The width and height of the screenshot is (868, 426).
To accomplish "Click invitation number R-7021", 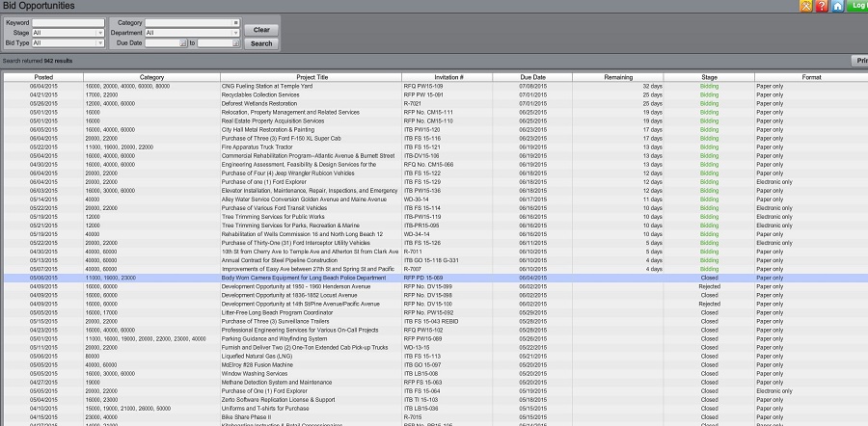I will coord(413,103).
